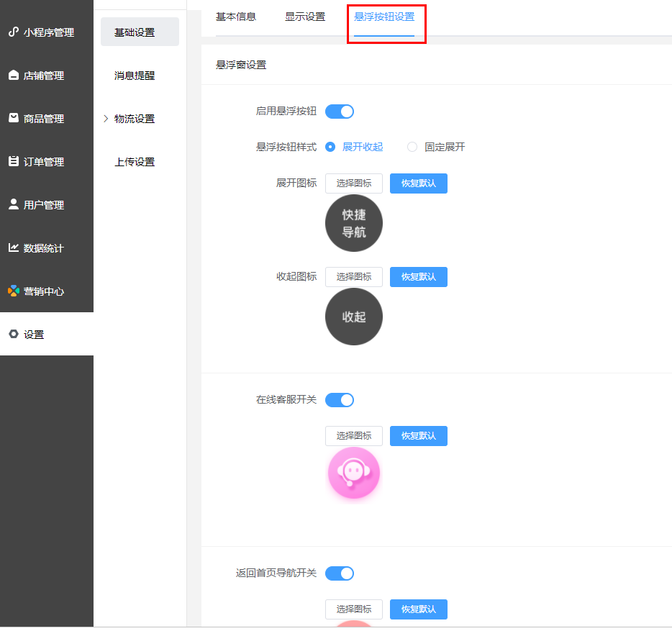Click the 快捷导航 expand icon preview
Image resolution: width=672 pixels, height=631 pixels.
point(354,223)
